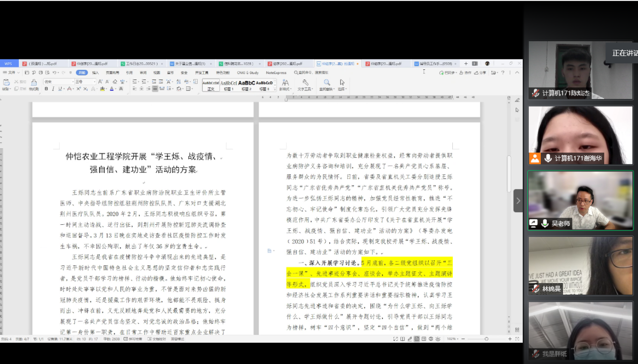Open the font size dropdown
This screenshot has height=364, width=638.
(85, 81)
